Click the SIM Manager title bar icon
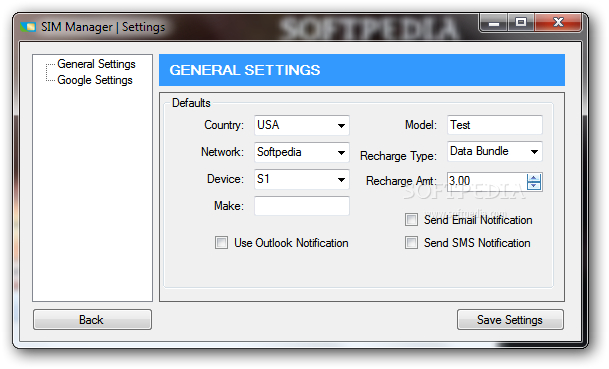 click(x=28, y=27)
